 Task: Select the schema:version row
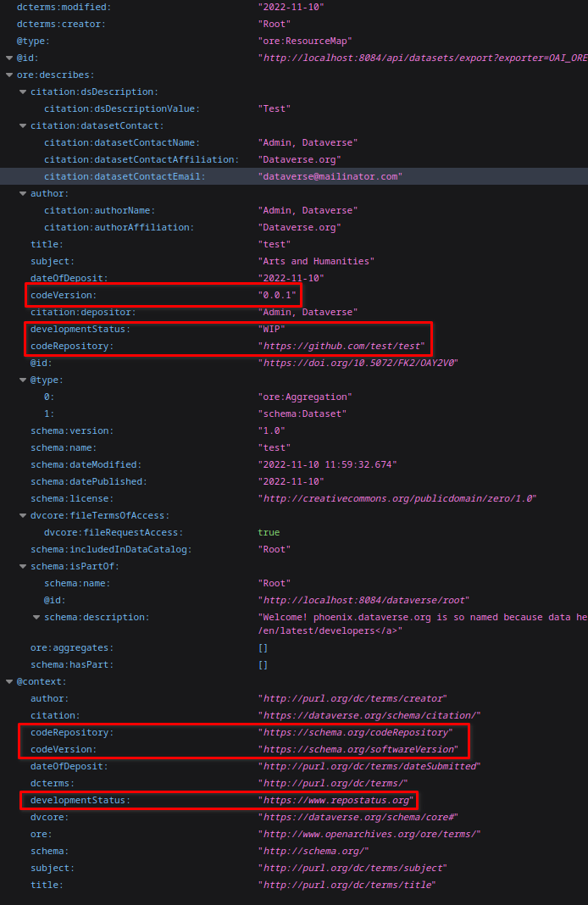294,430
